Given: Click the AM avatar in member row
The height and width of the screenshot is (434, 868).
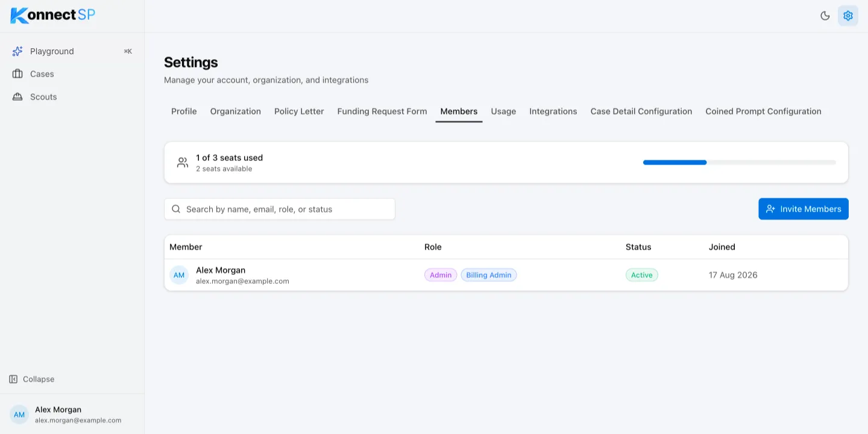Looking at the screenshot, I should click(179, 275).
